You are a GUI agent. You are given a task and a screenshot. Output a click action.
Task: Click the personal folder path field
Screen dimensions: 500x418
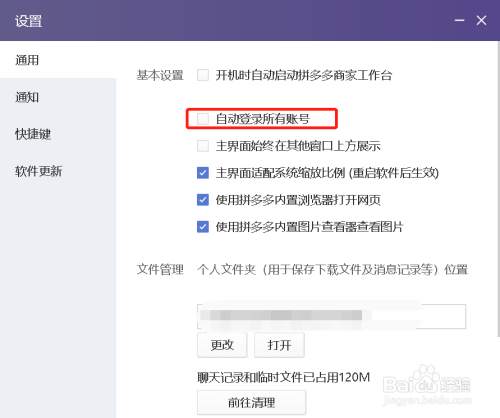[331, 316]
